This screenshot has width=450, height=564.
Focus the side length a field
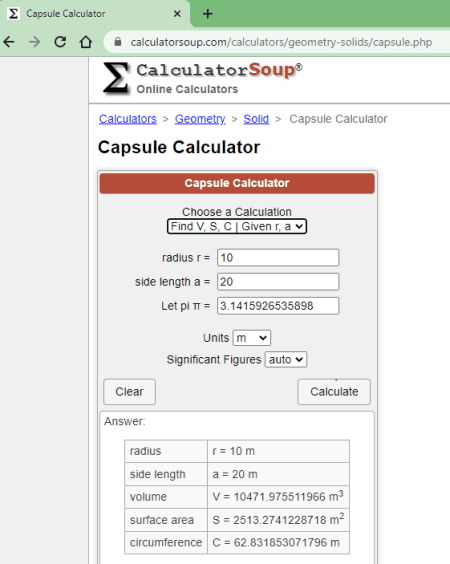[278, 282]
